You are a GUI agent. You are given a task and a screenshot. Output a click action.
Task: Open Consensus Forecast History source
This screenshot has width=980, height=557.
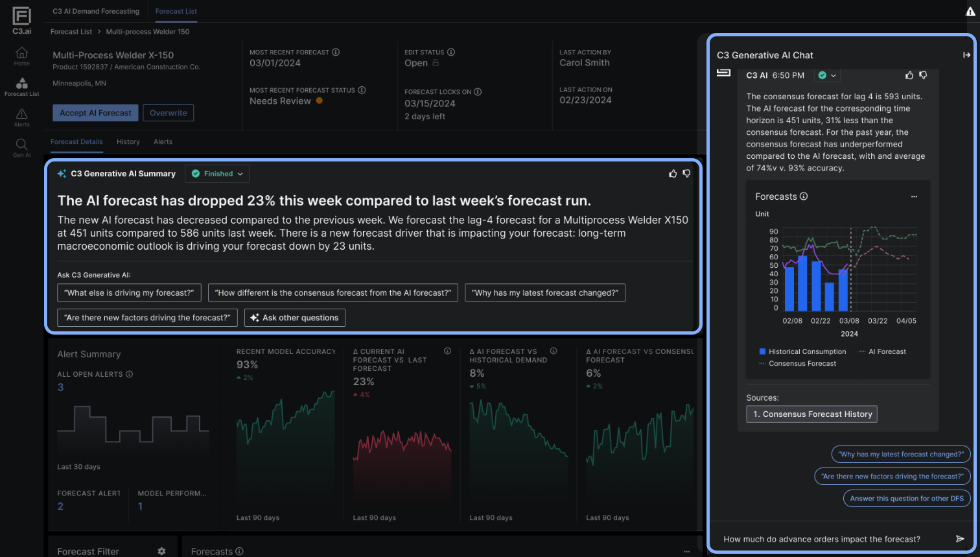coord(812,414)
